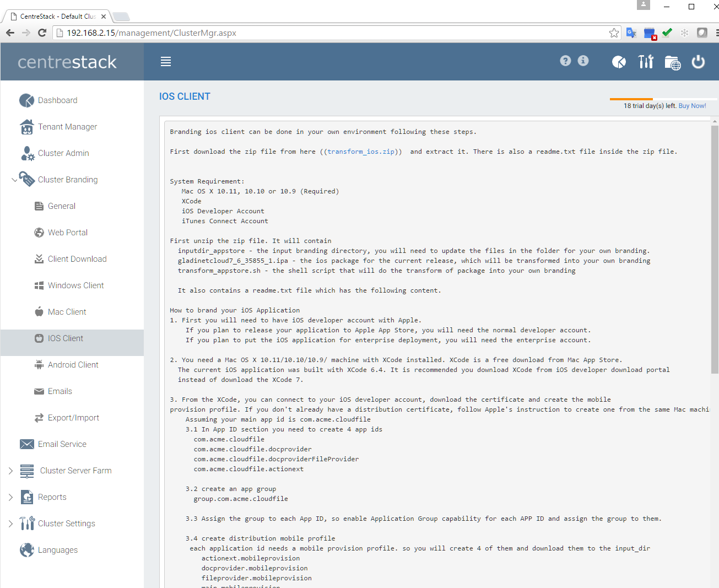
Task: Select the Web Portal branding item
Action: (68, 233)
